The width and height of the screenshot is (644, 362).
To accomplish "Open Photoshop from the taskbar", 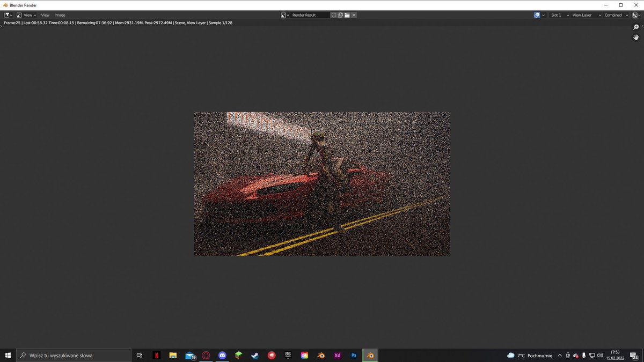I will pyautogui.click(x=354, y=355).
